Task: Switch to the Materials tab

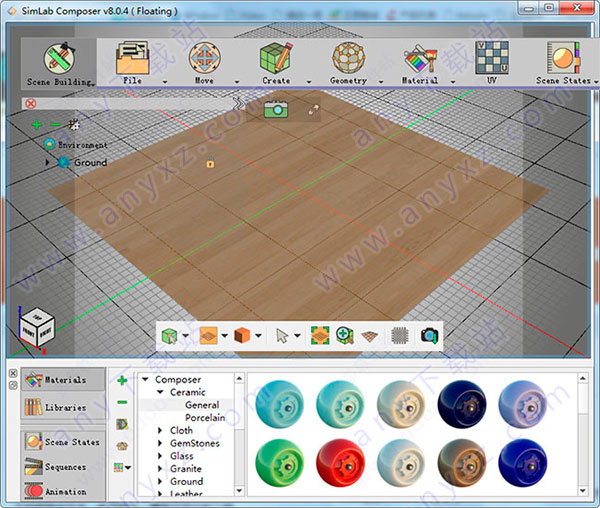Action: click(63, 379)
